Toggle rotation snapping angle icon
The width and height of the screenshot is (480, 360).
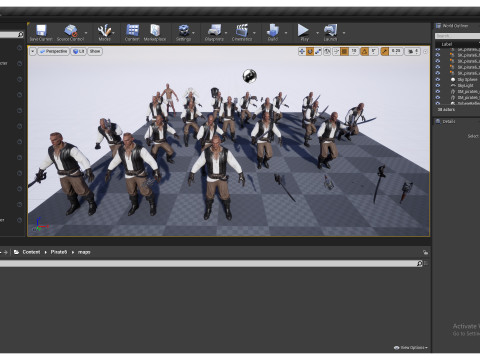click(x=365, y=51)
